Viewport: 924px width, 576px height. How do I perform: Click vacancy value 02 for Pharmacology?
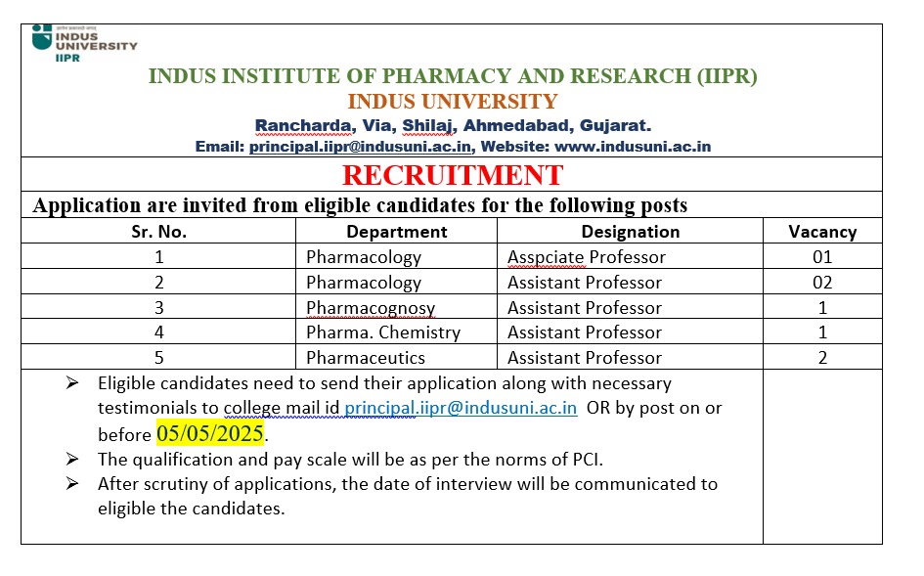coord(822,283)
